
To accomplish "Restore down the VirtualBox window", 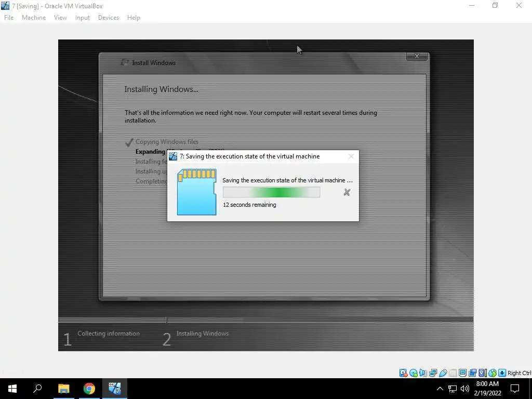I will 495,6.
